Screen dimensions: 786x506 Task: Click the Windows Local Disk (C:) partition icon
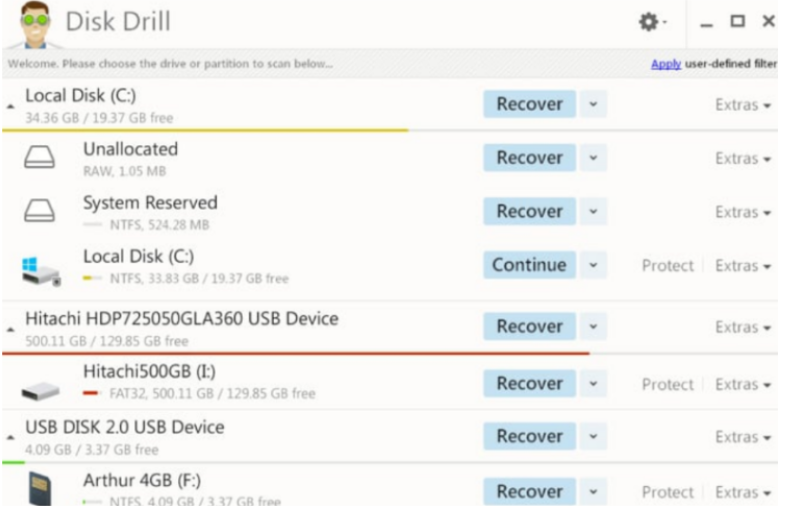(40, 267)
